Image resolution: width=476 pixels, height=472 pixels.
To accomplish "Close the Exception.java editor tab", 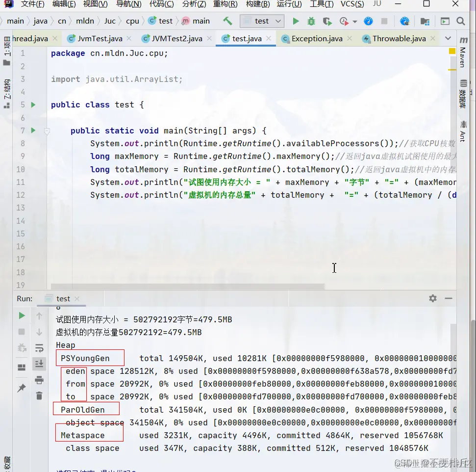I will [x=350, y=39].
